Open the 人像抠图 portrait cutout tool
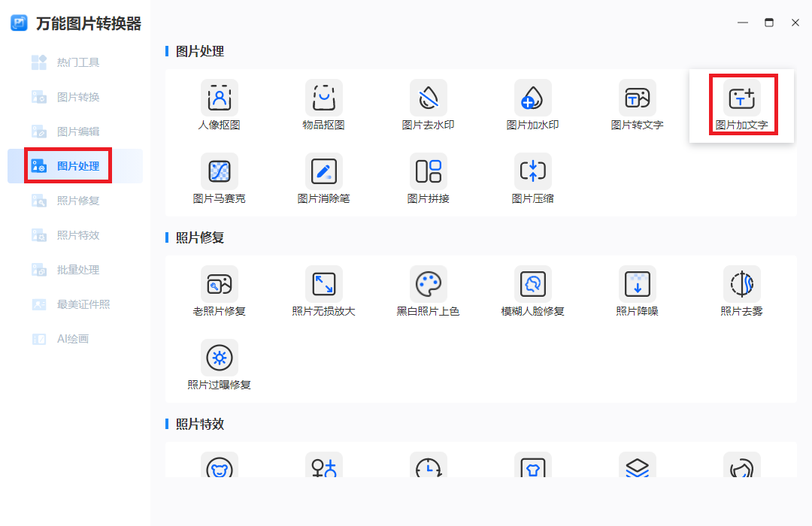The width and height of the screenshot is (812, 526). [219, 105]
